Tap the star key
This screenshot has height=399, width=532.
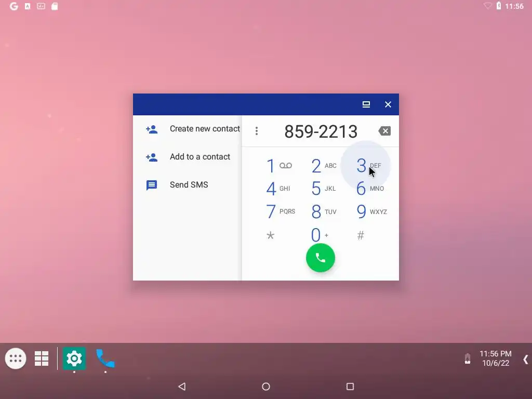click(x=270, y=235)
